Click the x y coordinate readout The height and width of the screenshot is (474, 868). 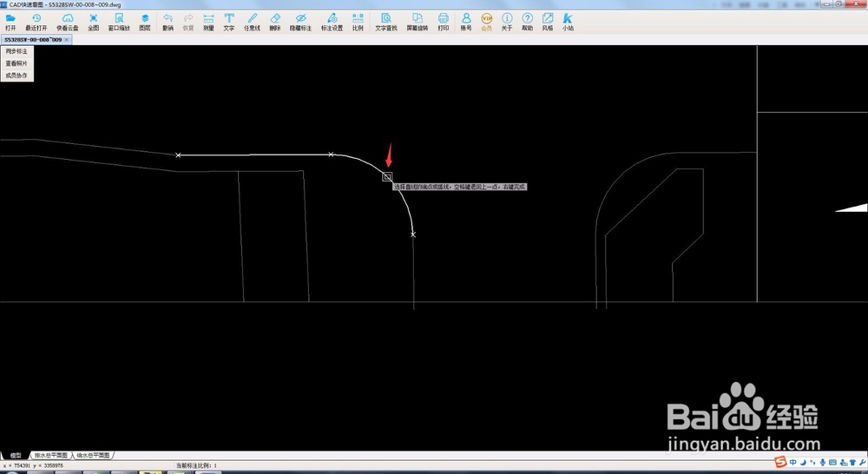tap(33, 465)
